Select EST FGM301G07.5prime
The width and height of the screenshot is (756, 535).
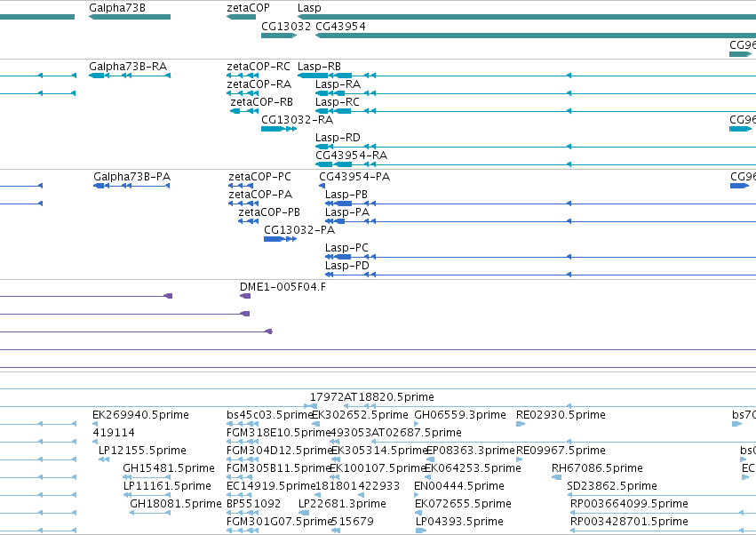(280, 522)
